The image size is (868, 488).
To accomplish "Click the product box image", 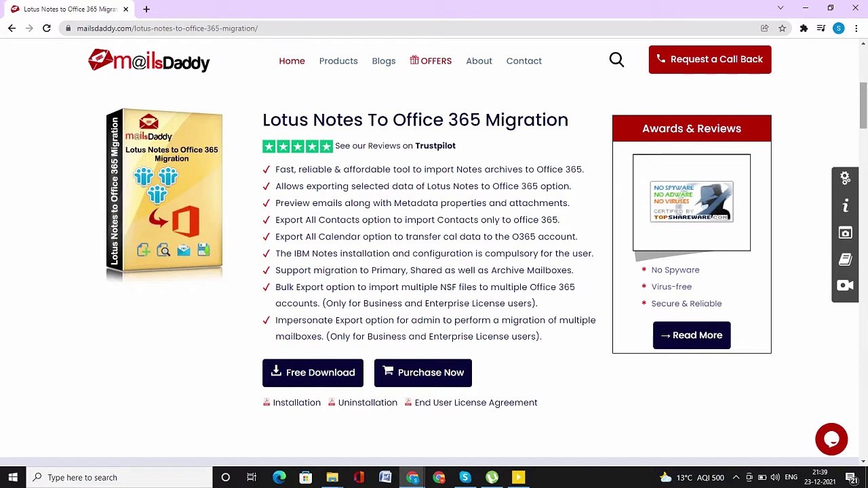I will pos(164,194).
